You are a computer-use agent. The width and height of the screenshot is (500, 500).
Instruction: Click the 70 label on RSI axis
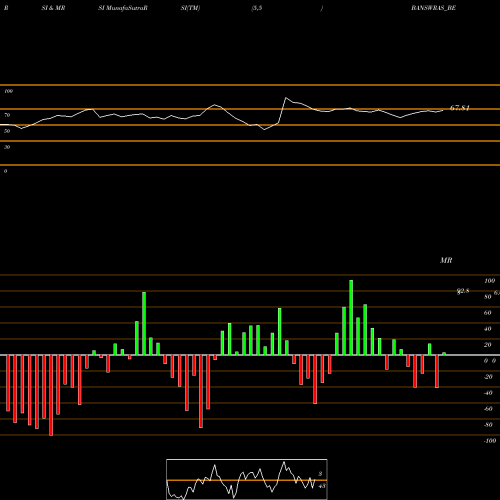click(x=7, y=115)
